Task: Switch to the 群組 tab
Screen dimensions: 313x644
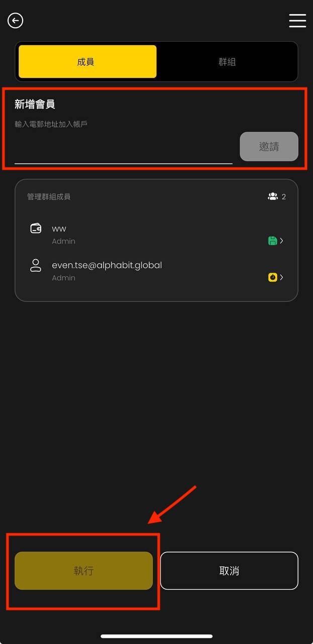Action: (x=227, y=62)
